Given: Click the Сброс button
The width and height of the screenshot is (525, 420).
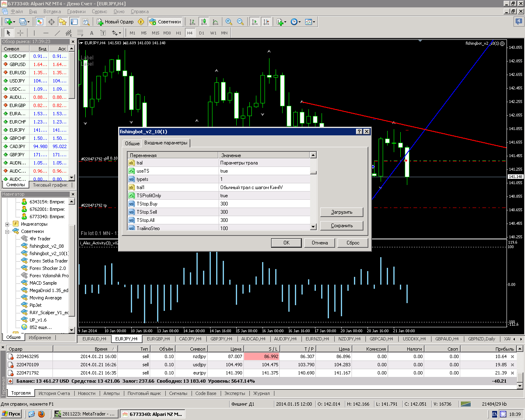Looking at the screenshot, I should 353,243.
